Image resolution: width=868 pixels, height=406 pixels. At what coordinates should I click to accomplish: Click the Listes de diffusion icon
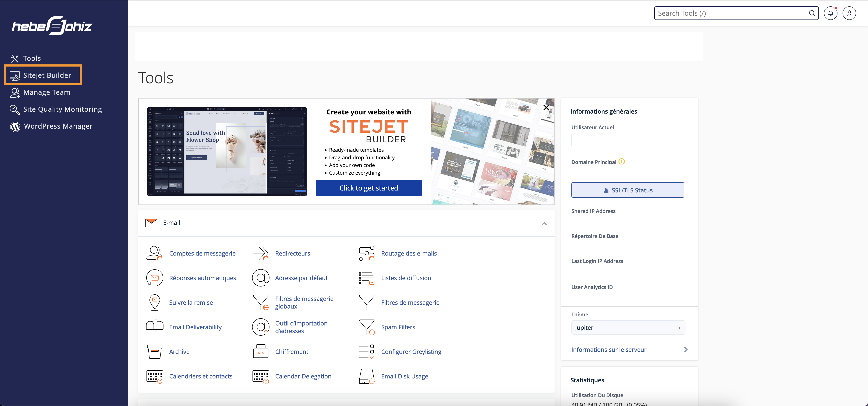coord(367,278)
